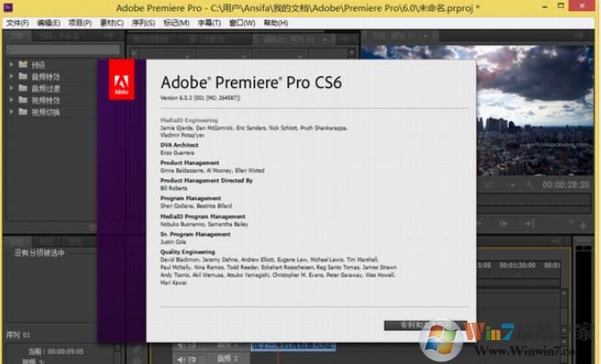
Task: Expand the 视频特效 folder
Action: pyautogui.click(x=11, y=100)
